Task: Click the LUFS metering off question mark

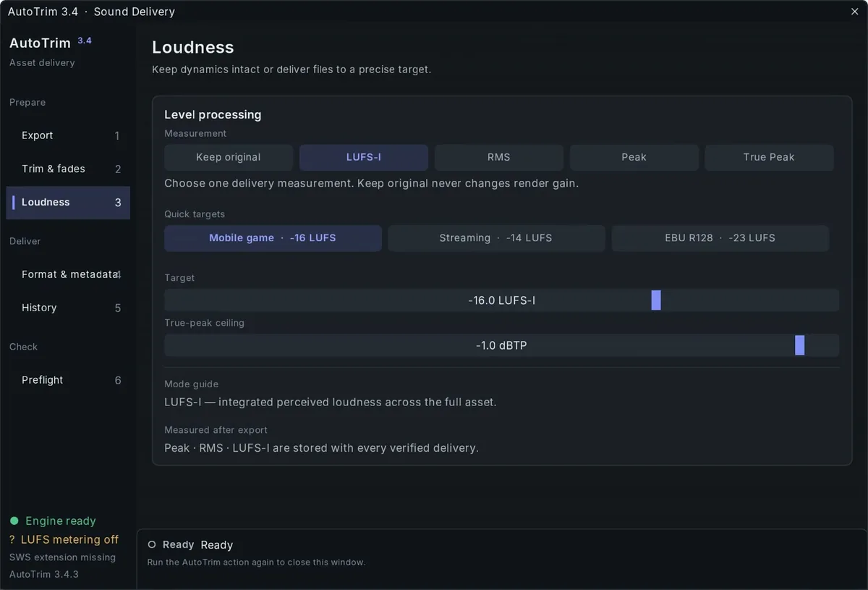Action: [x=12, y=539]
